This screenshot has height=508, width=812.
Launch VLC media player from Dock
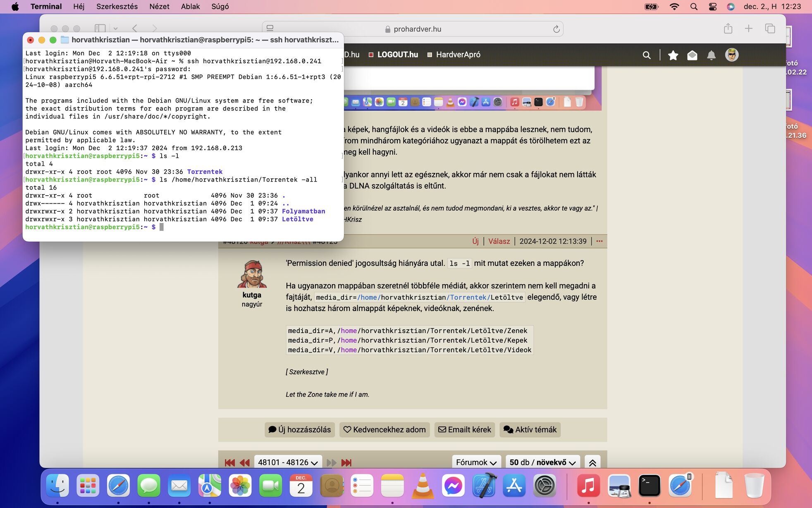click(423, 485)
